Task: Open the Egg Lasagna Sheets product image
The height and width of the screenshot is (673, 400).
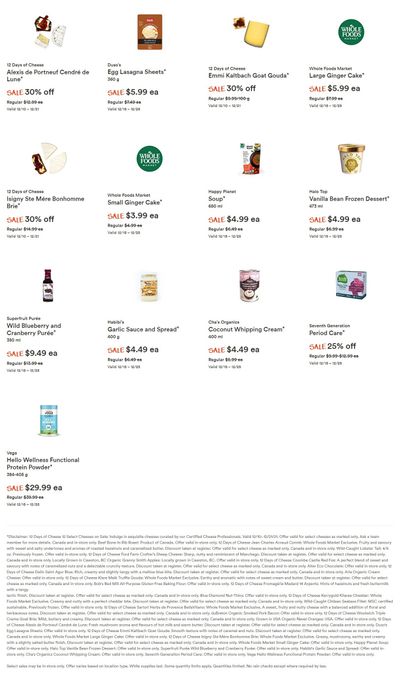Action: tap(150, 32)
